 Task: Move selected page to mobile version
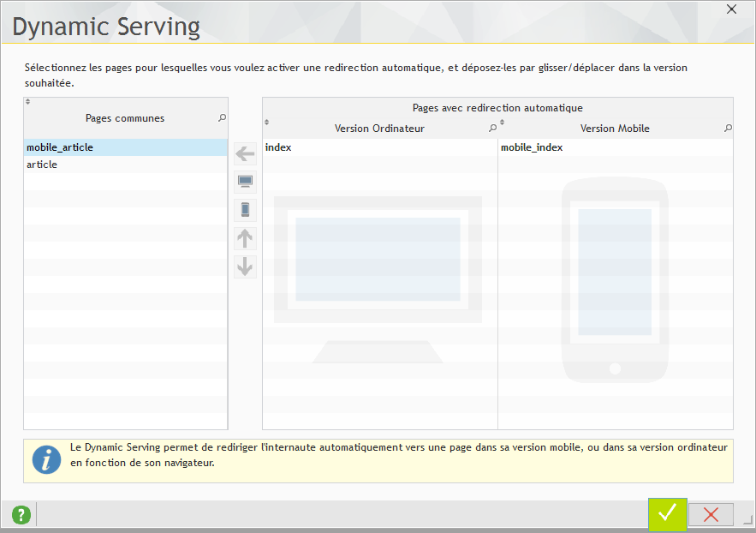[245, 210]
